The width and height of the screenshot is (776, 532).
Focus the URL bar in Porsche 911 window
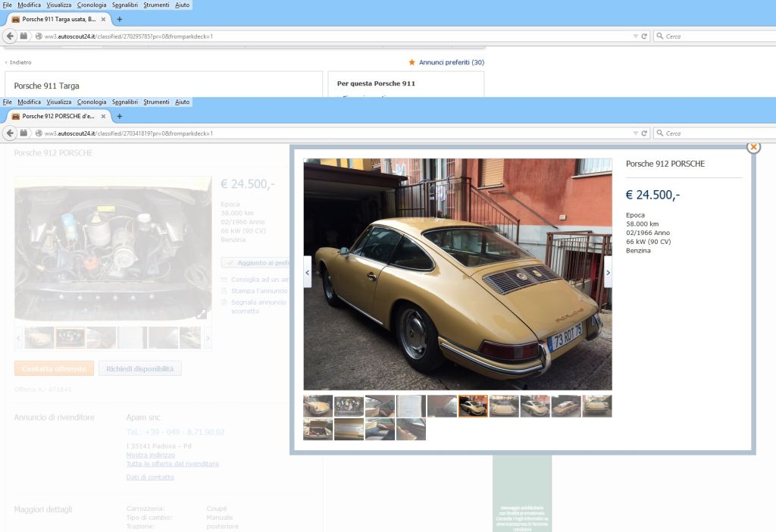[336, 36]
